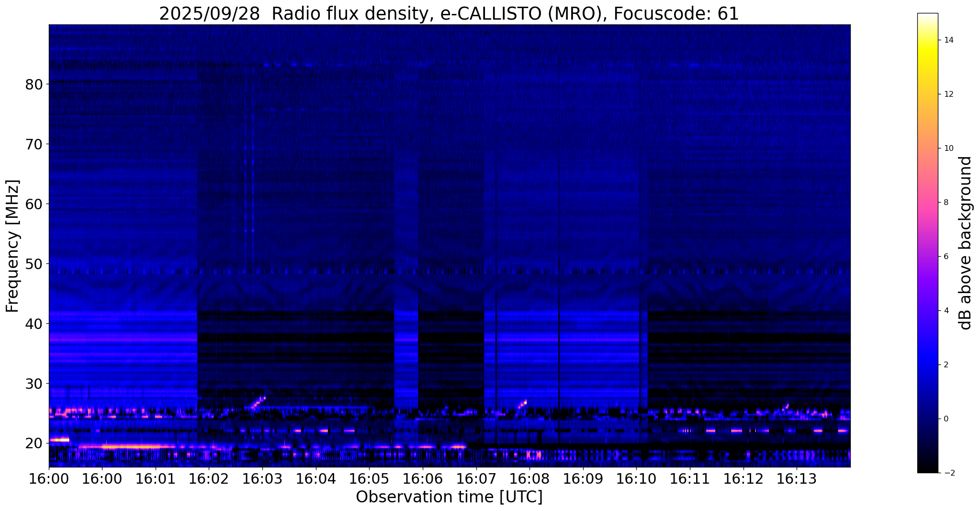
Task: Click the 16:06 time tick label
Action: 423,478
